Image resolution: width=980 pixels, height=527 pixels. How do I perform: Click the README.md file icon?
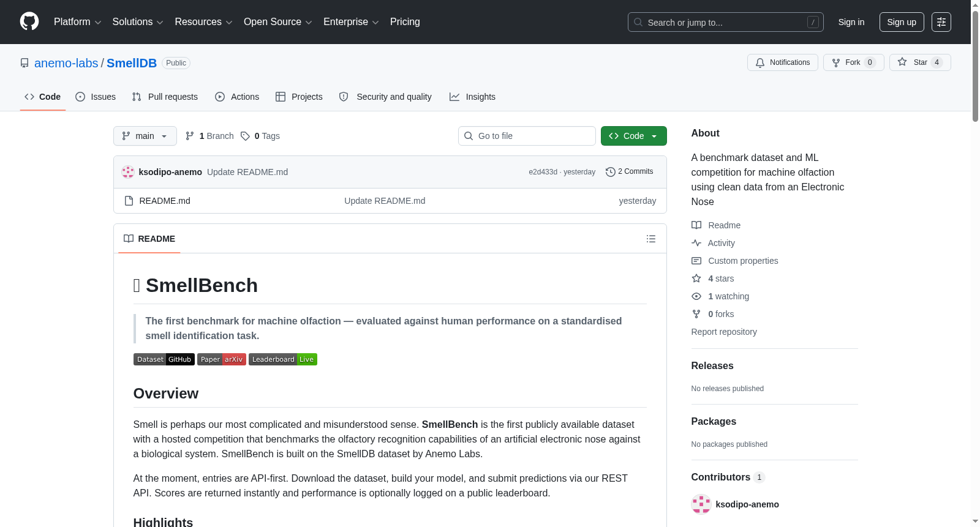click(x=129, y=201)
